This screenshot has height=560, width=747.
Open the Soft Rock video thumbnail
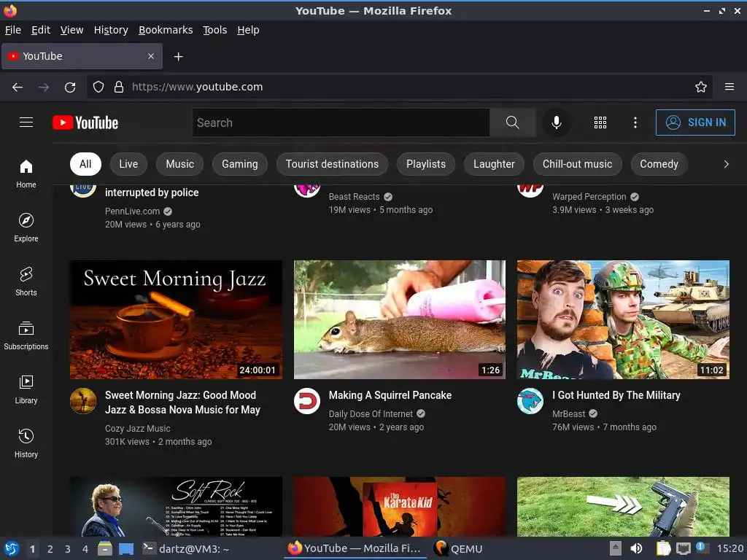click(x=177, y=507)
